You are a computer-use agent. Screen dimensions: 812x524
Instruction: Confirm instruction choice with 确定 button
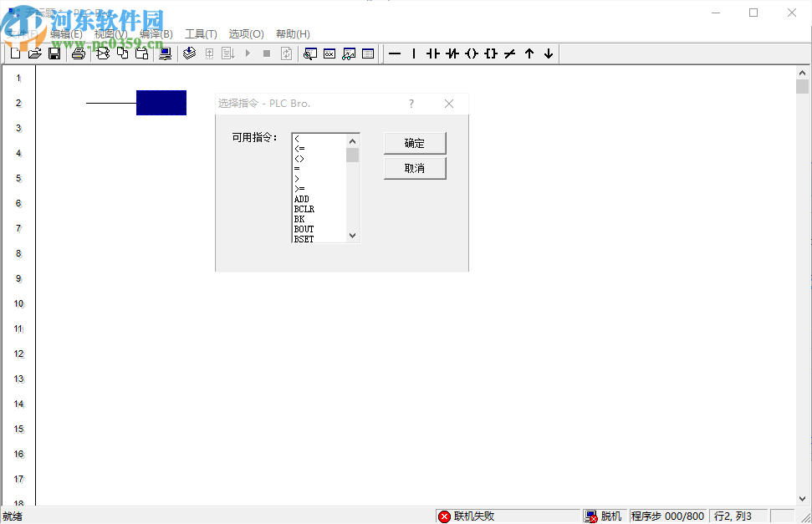tap(415, 143)
